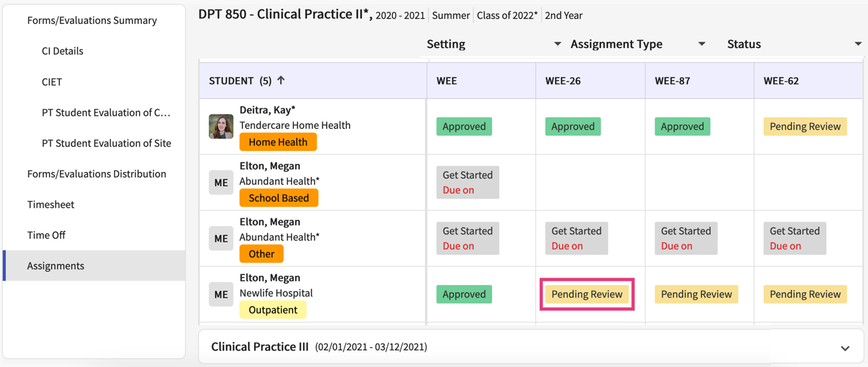The image size is (868, 367).
Task: Click the yellow Outpatient setting tag
Action: 273,310
